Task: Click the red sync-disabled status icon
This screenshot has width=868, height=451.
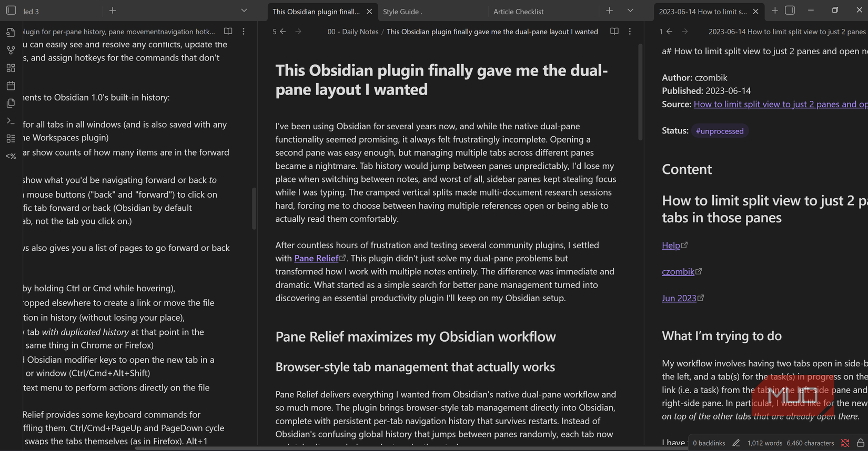Action: (x=845, y=443)
